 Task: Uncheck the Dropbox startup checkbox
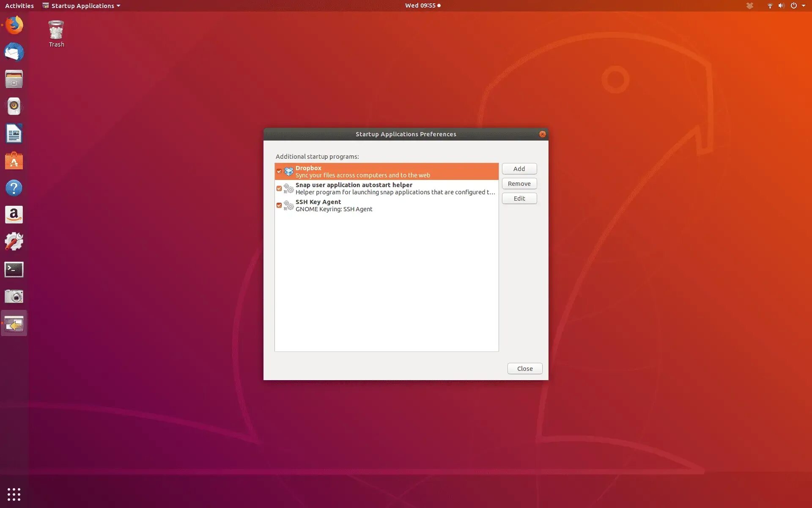tap(279, 171)
